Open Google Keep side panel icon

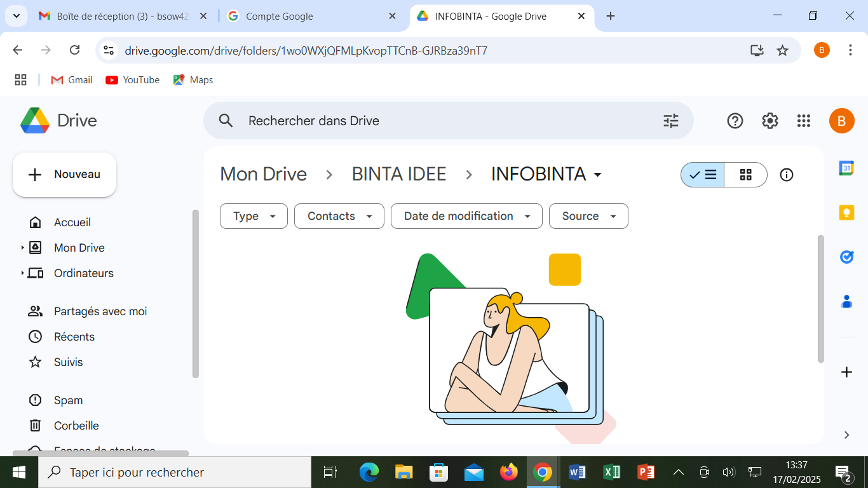tap(846, 213)
